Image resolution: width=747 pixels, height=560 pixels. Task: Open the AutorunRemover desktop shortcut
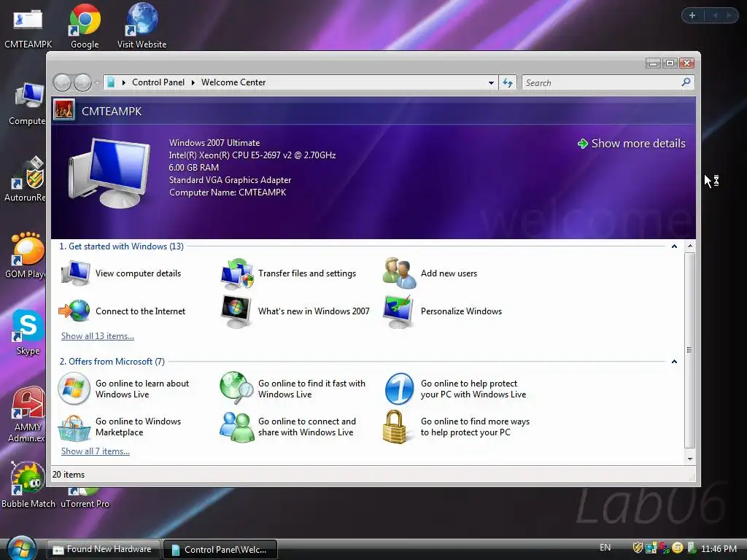[x=26, y=179]
